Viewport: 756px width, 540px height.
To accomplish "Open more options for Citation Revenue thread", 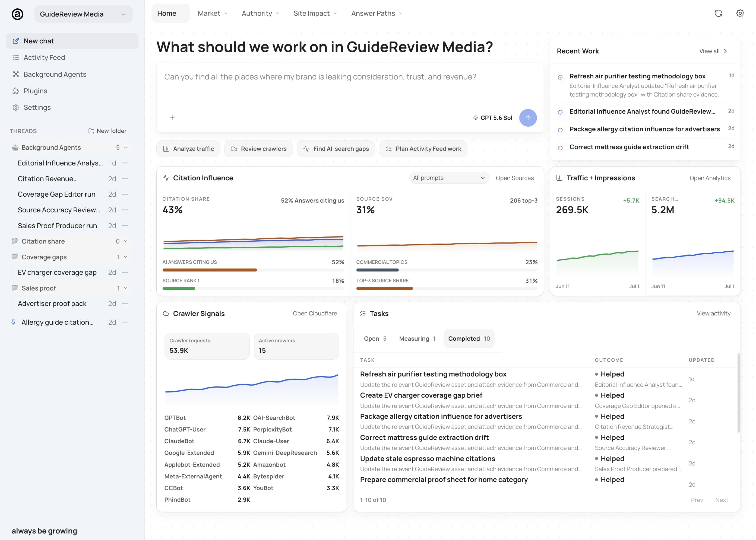I will [x=125, y=178].
